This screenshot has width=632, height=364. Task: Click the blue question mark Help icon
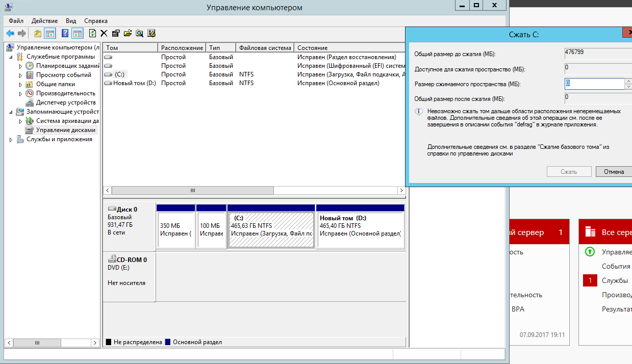pyautogui.click(x=65, y=33)
